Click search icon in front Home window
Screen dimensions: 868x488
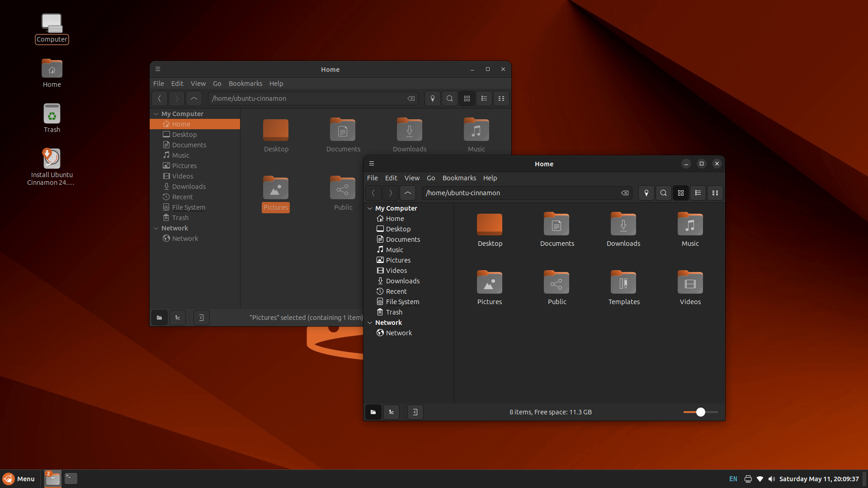(663, 193)
